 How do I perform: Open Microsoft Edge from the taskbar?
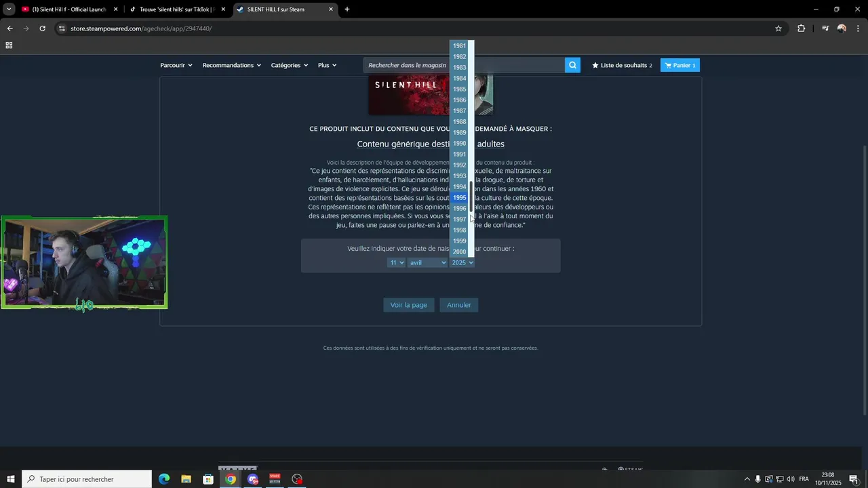pyautogui.click(x=164, y=479)
